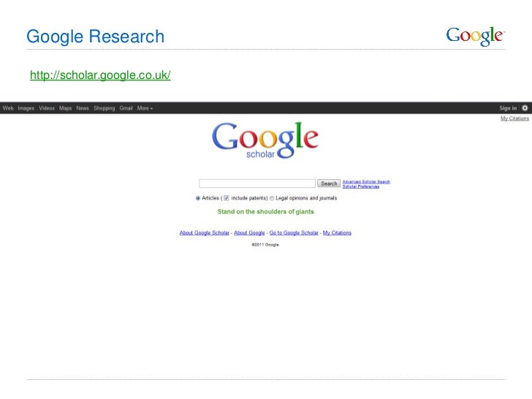This screenshot has width=532, height=399.
Task: Follow the scholar.google.co.uk hyperlink
Action: coord(100,75)
